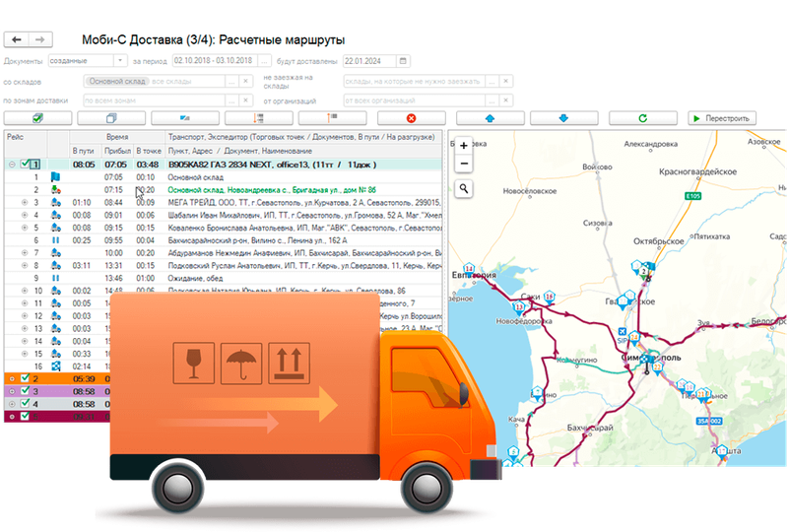
Task: Click the Перестроить button
Action: click(x=722, y=118)
